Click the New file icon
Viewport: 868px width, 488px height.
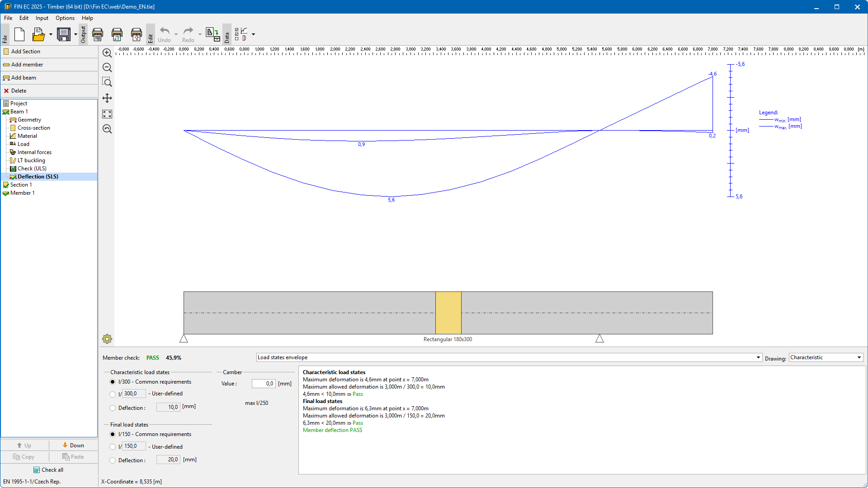(x=19, y=34)
